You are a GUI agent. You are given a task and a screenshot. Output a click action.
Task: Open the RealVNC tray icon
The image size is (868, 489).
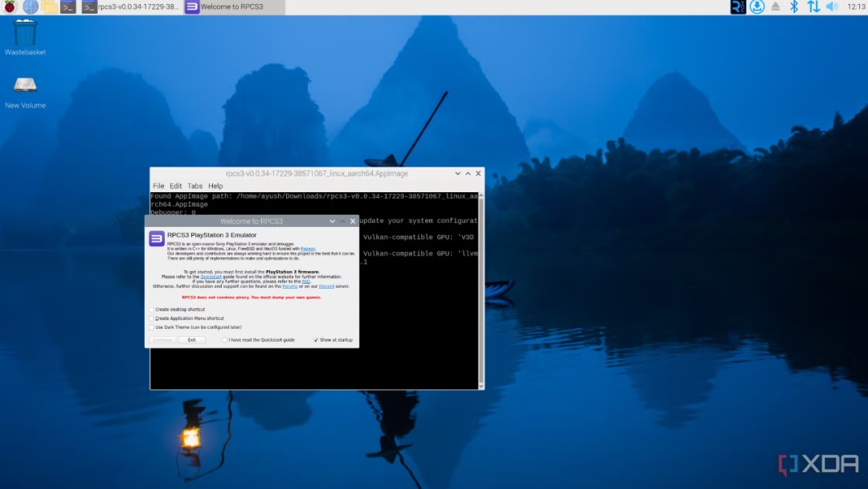pos(738,6)
